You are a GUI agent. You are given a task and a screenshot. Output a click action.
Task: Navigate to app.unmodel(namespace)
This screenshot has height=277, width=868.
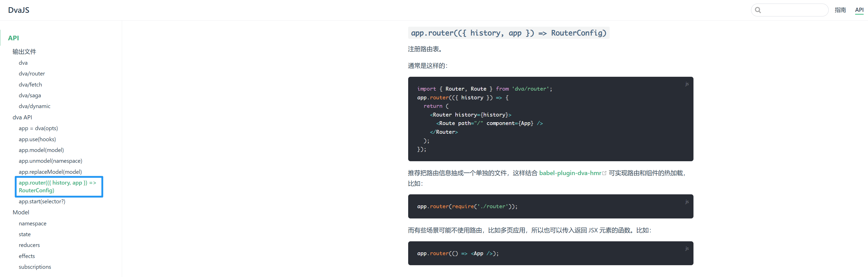click(51, 161)
